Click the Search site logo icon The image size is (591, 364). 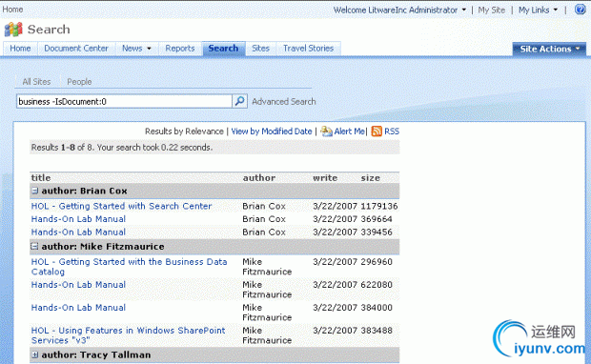(13, 30)
